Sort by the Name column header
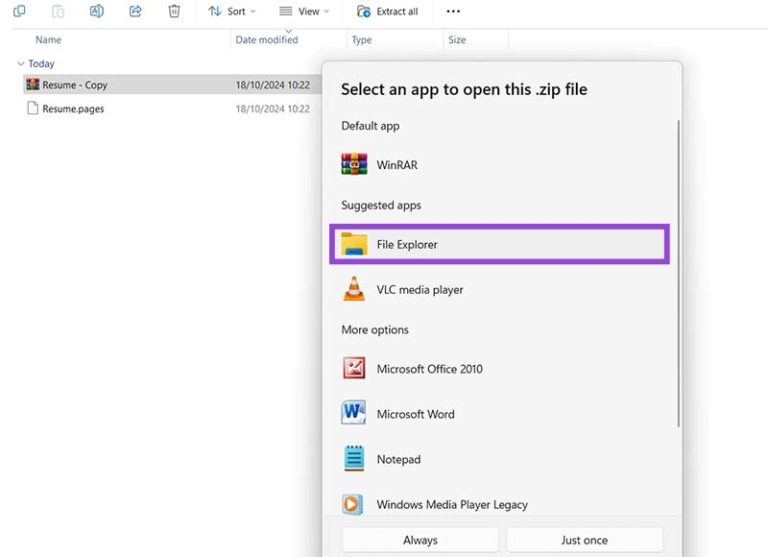 (48, 40)
